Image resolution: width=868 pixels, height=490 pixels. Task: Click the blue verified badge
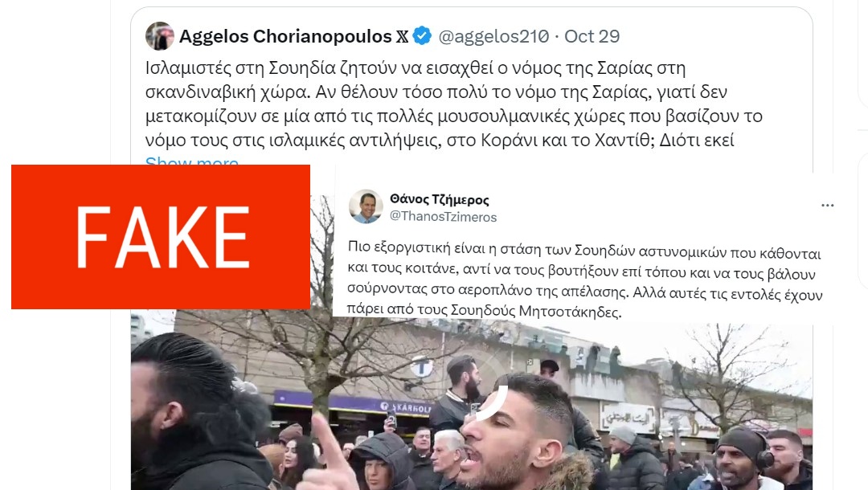[x=423, y=36]
